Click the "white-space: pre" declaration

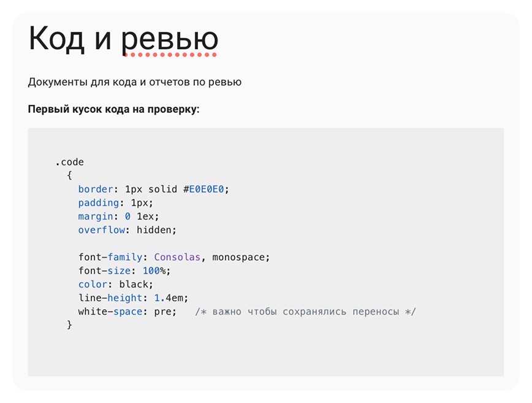tap(127, 312)
